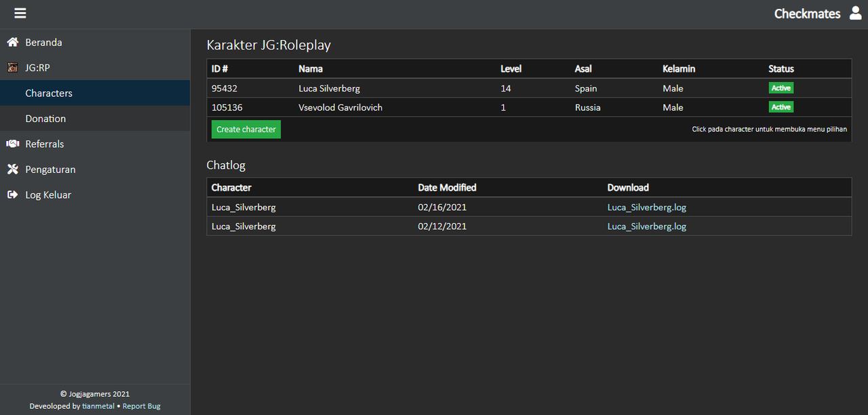Click Luca_Silverberg chatlog entry from 02/12/2021
868x415 pixels.
pyautogui.click(x=243, y=226)
